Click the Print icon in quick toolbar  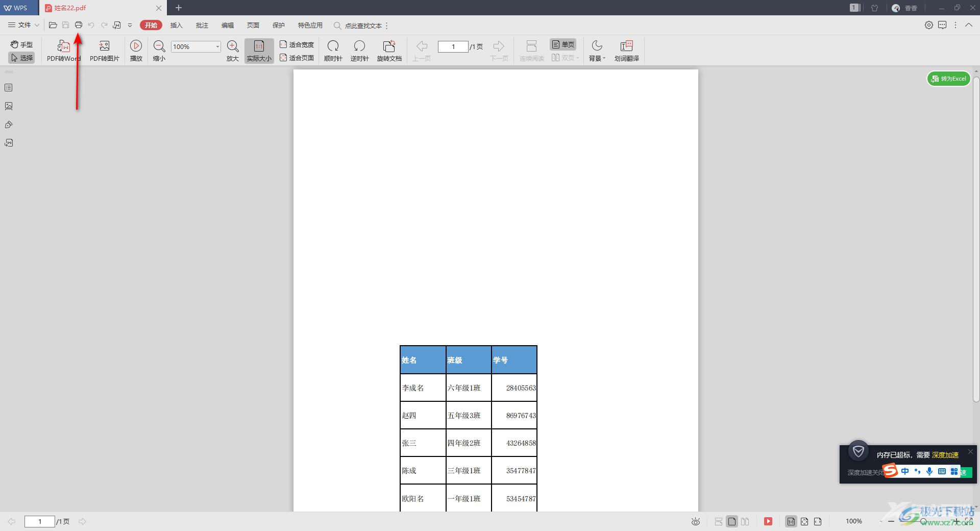tap(79, 25)
